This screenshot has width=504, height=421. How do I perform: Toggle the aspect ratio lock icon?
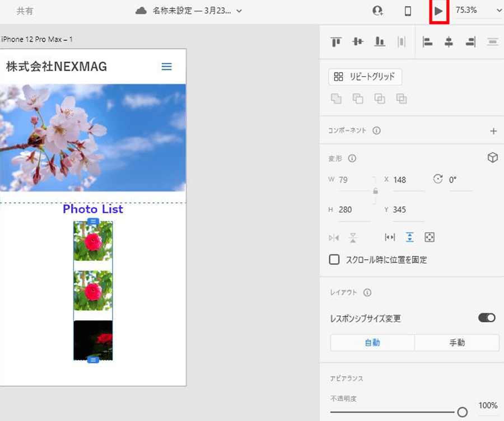(x=375, y=191)
